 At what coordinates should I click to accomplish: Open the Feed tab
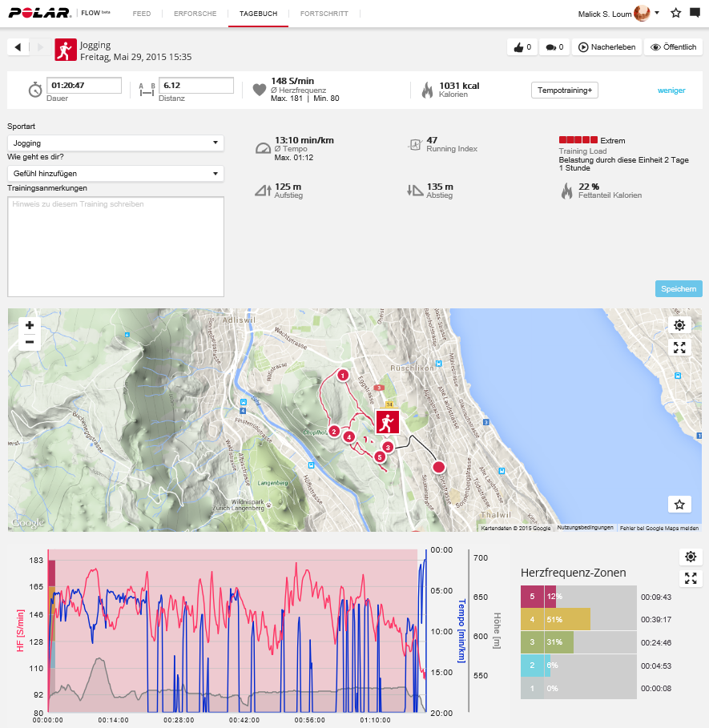142,14
